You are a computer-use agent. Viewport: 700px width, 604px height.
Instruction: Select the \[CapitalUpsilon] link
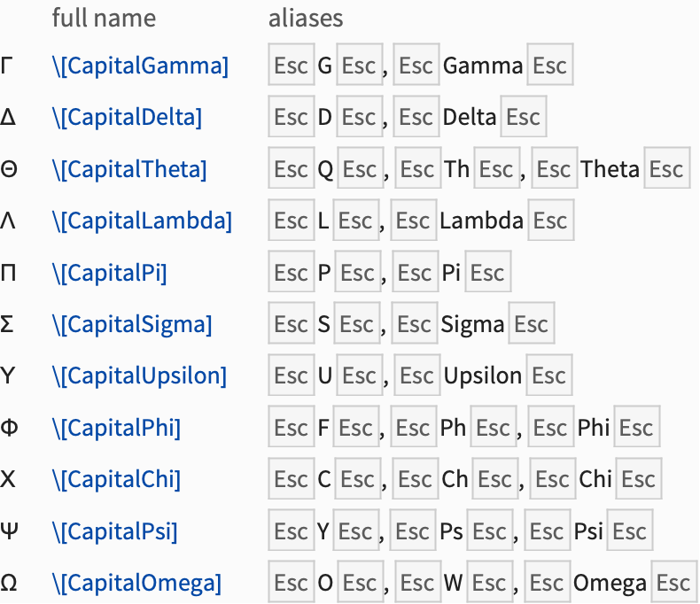(x=139, y=376)
